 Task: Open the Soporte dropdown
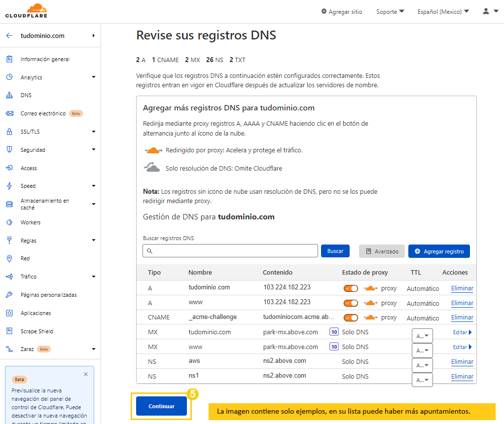click(x=390, y=11)
